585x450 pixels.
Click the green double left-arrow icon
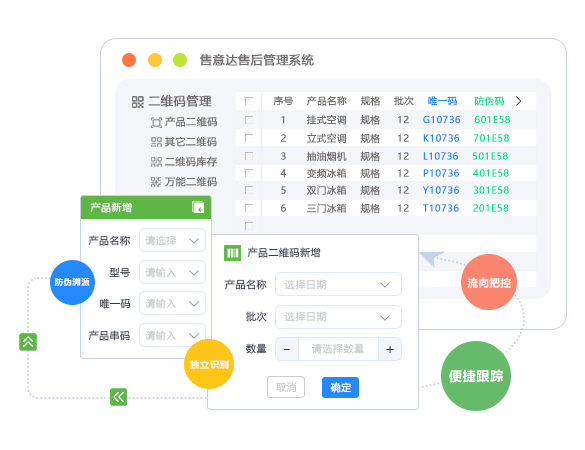(119, 397)
